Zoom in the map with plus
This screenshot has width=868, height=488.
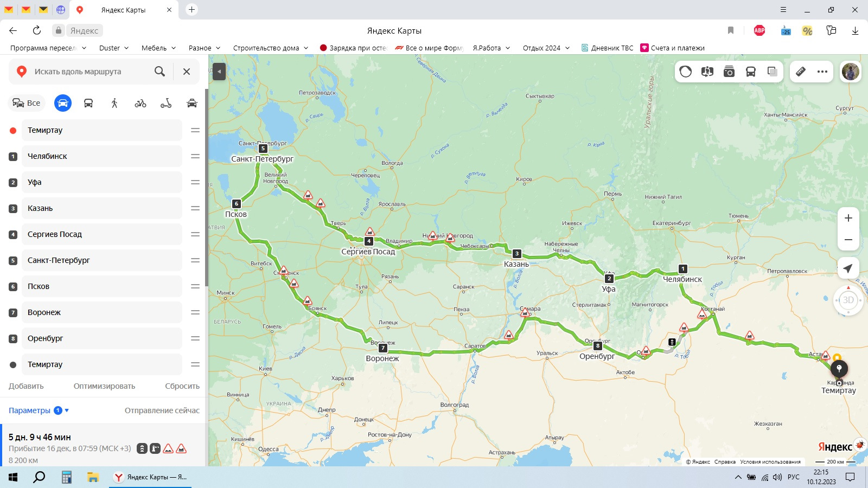pyautogui.click(x=848, y=218)
